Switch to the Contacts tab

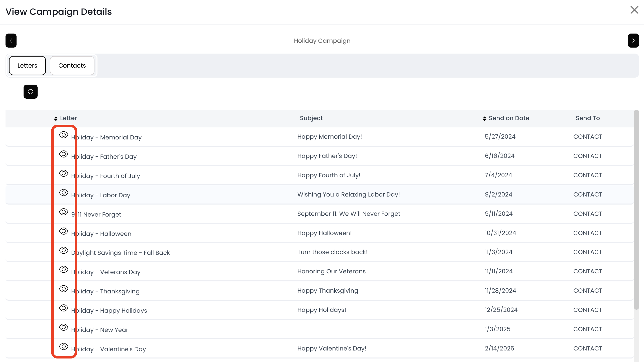pyautogui.click(x=72, y=66)
